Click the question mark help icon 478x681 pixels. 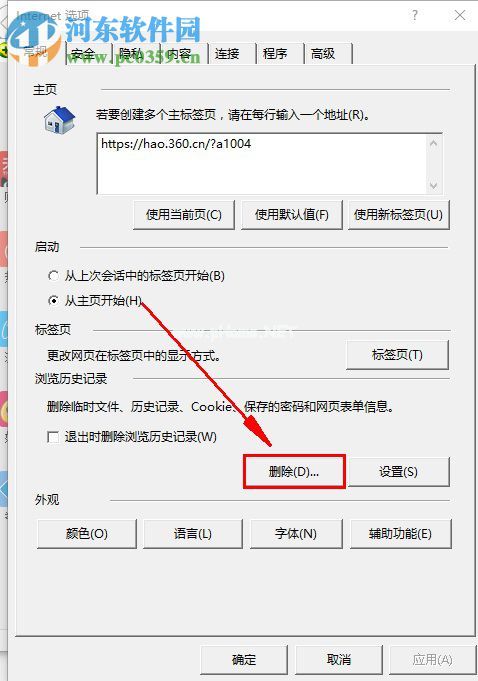point(415,16)
